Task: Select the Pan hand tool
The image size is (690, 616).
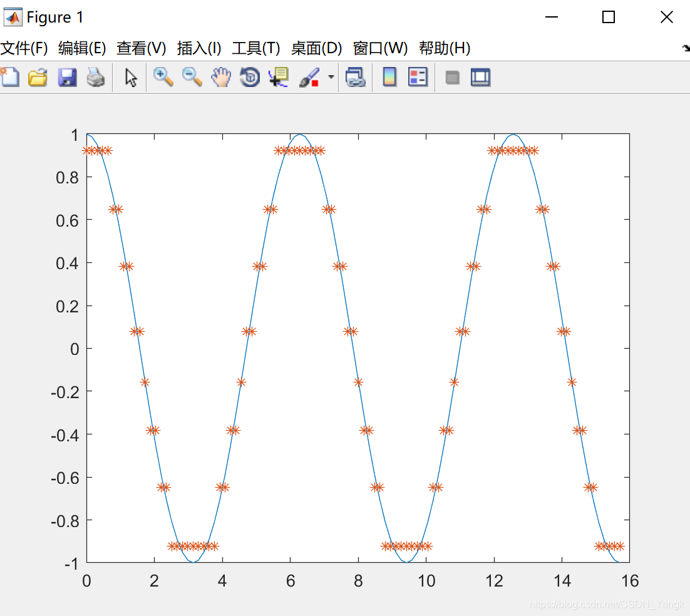Action: click(x=221, y=78)
